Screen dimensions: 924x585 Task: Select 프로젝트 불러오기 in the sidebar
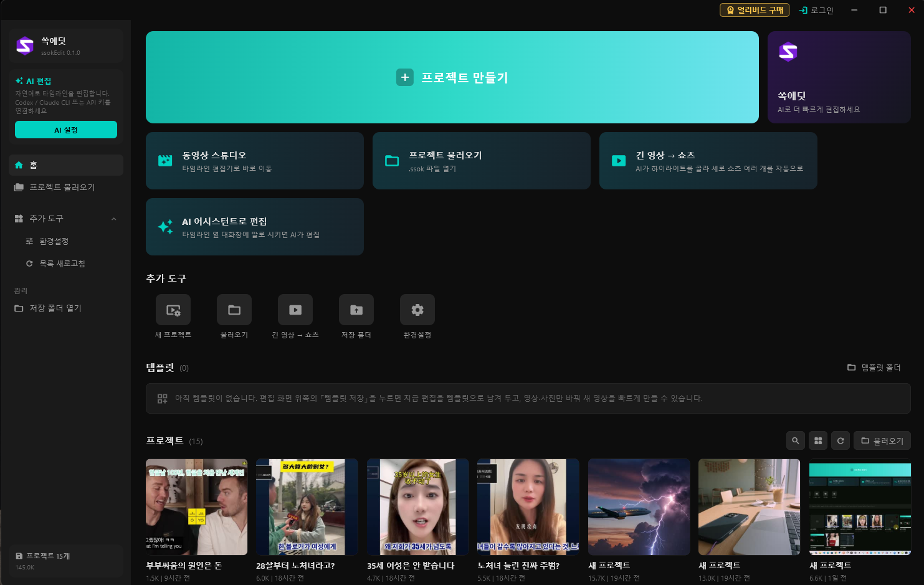(x=66, y=188)
